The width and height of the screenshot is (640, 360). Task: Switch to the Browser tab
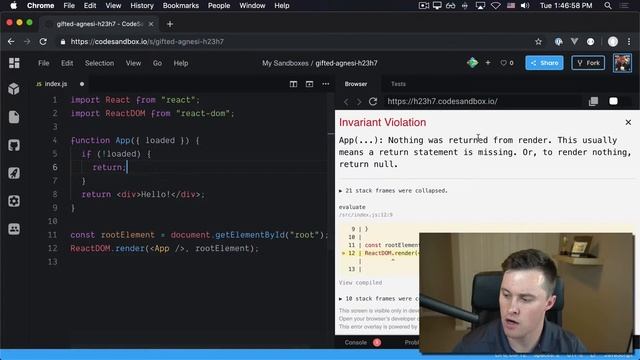tap(356, 84)
